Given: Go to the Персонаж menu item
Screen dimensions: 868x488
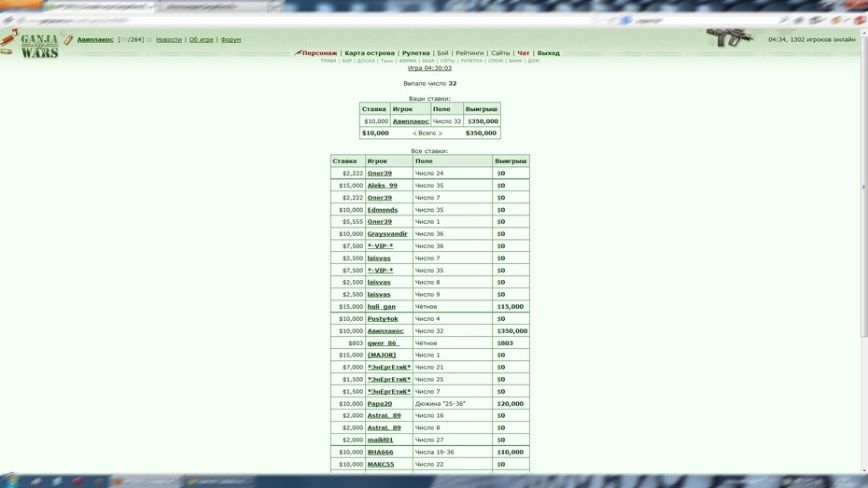Looking at the screenshot, I should click(x=319, y=53).
